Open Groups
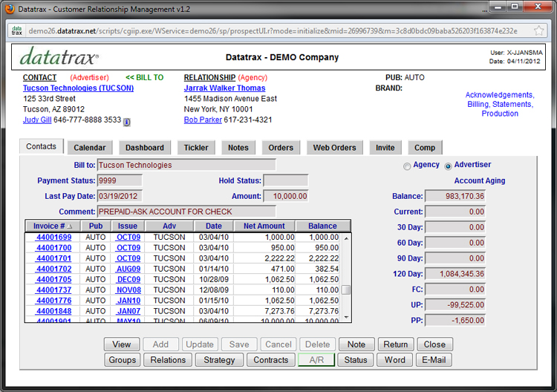Image resolution: width=557 pixels, height=392 pixels. tap(123, 360)
